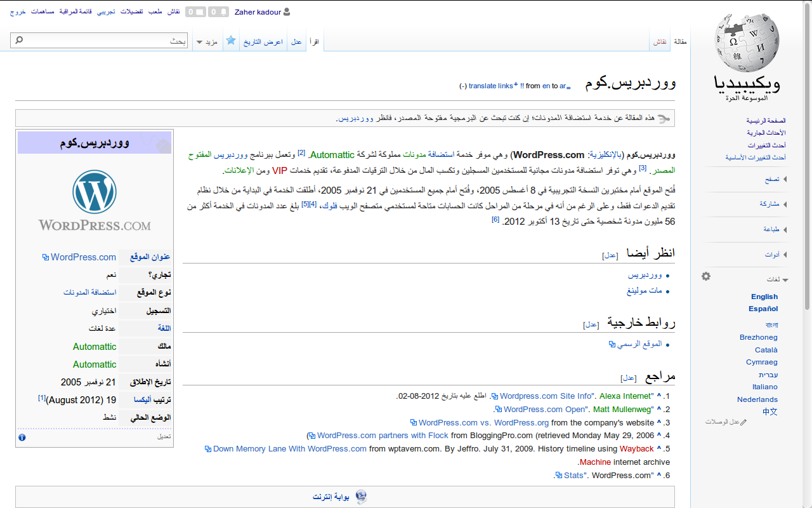The width and height of the screenshot is (812, 508).
Task: Open user نقاش talk link in top bar
Action: [174, 12]
